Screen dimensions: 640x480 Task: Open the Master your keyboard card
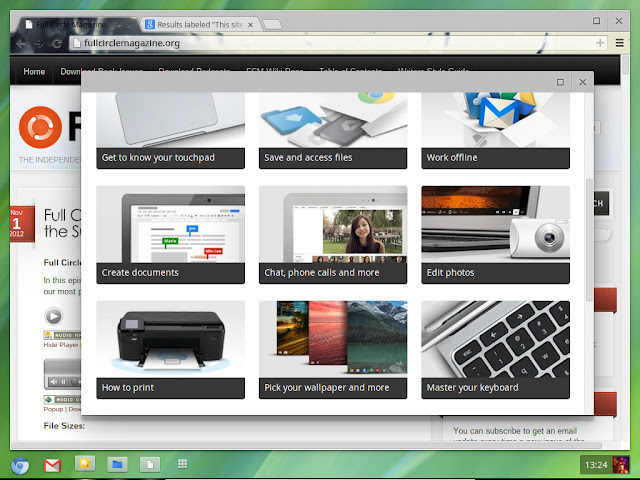[x=496, y=350]
